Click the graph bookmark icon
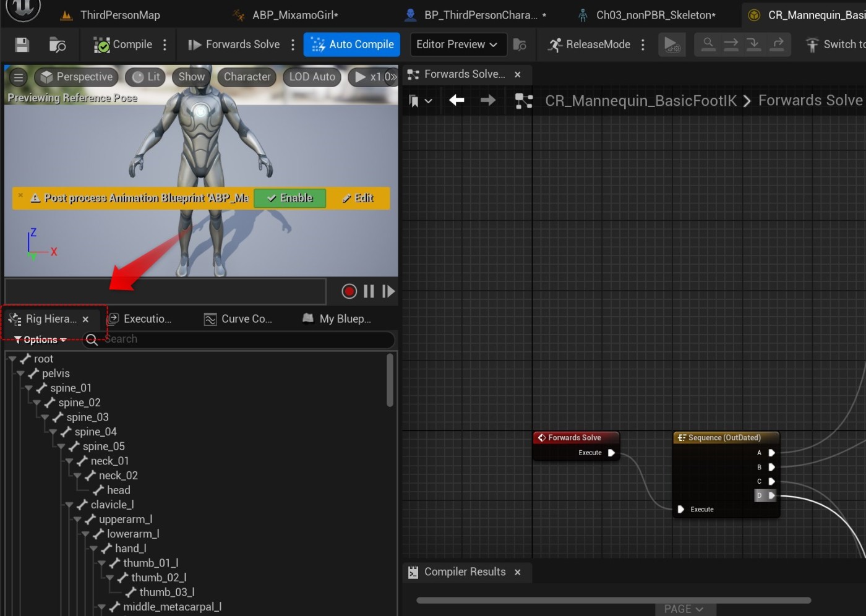This screenshot has width=866, height=616. (414, 101)
